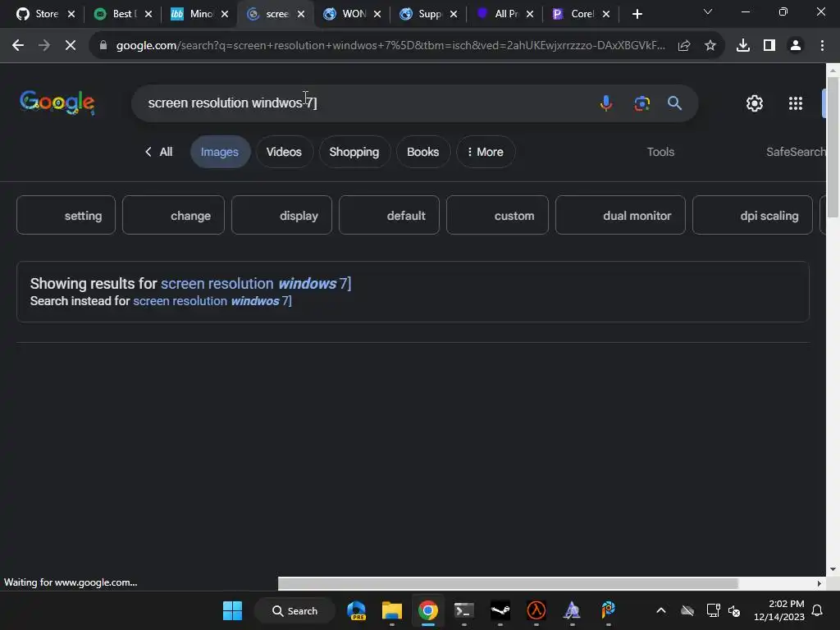Open the Windows Start menu

232,610
